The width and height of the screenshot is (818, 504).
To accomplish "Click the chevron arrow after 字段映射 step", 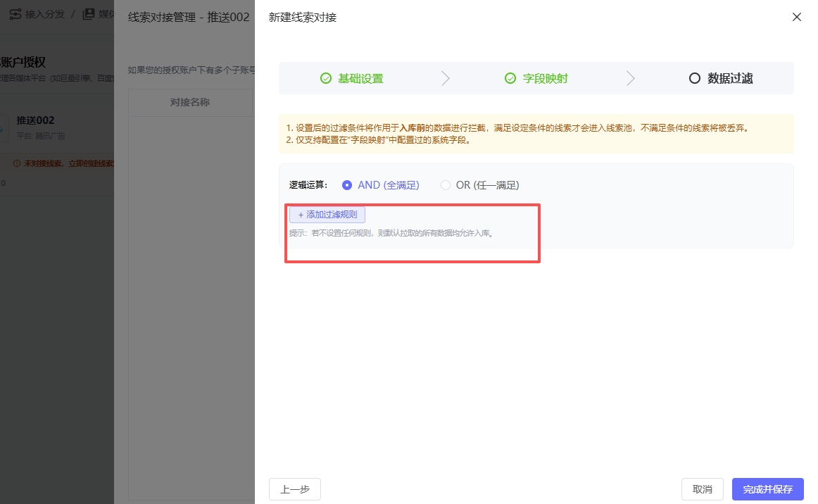I will pyautogui.click(x=630, y=78).
